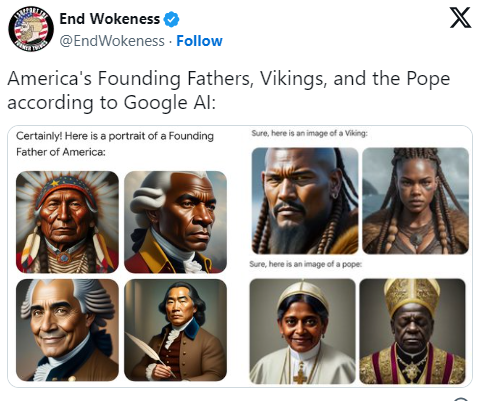Click the 'image of a Viking' caption
The height and width of the screenshot is (401, 479).
(309, 133)
